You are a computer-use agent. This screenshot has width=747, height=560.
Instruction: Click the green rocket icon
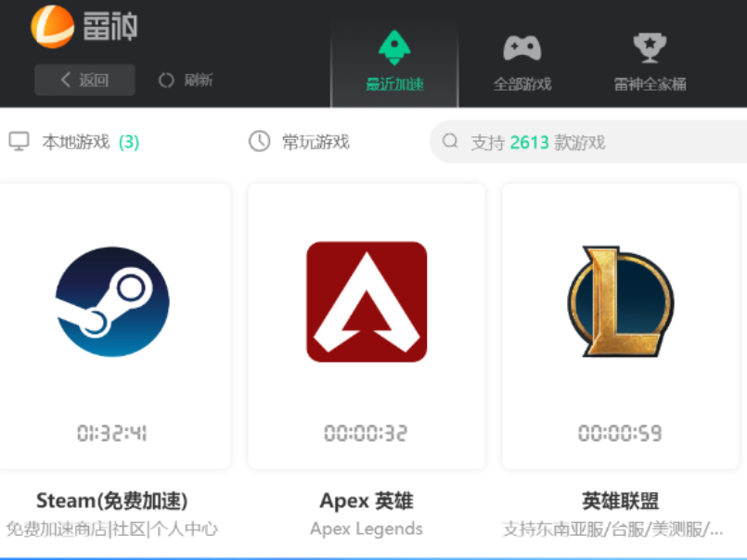tap(394, 47)
